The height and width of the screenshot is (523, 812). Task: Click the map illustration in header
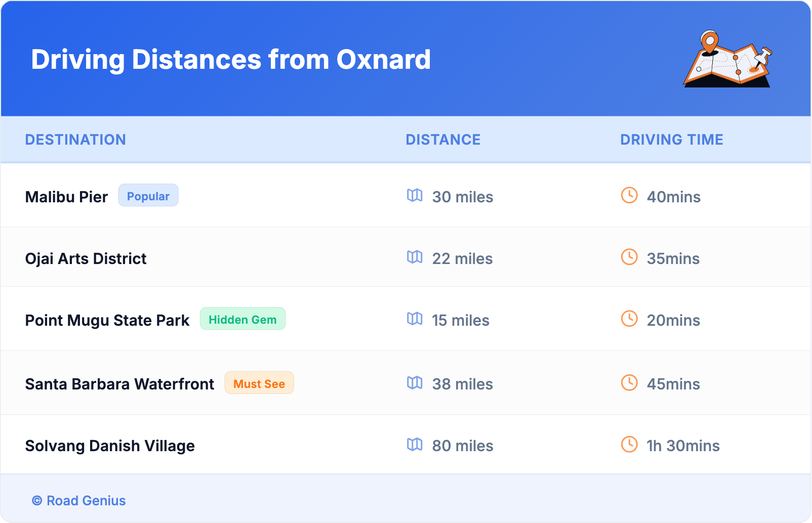click(727, 59)
